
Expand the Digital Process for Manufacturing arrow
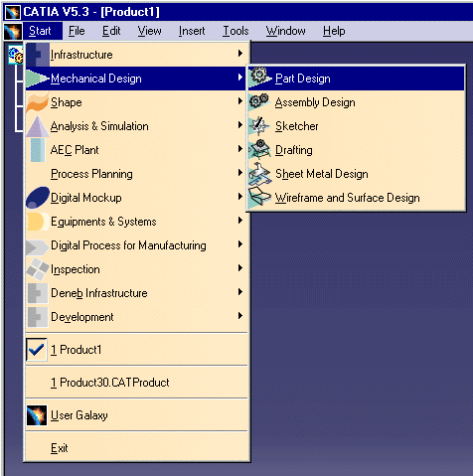[x=240, y=244]
